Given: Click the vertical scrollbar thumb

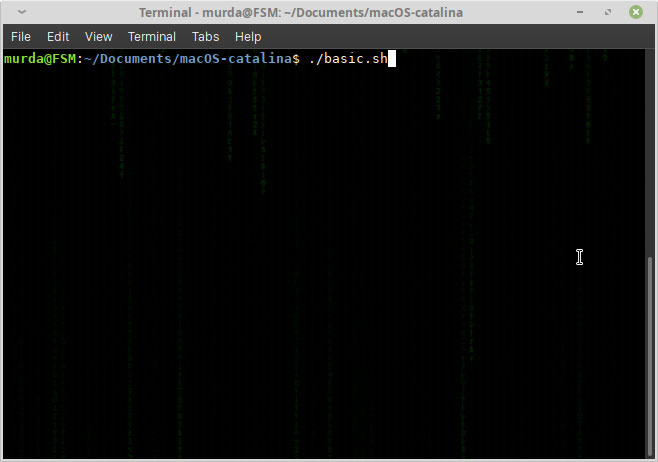Looking at the screenshot, I should click(652, 350).
